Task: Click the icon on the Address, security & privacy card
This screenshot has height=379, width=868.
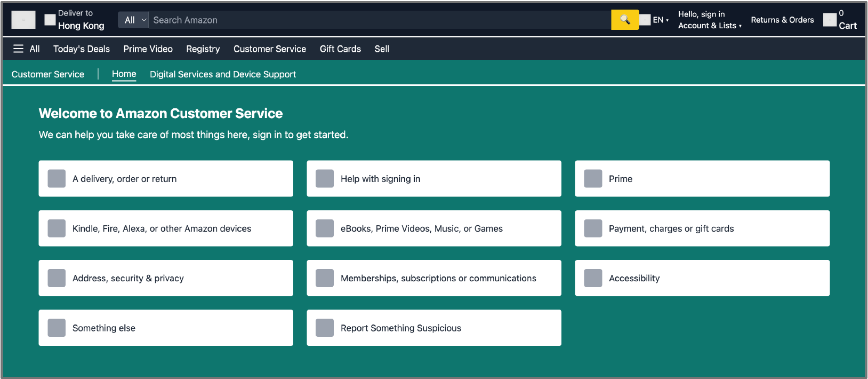Action: [x=57, y=278]
